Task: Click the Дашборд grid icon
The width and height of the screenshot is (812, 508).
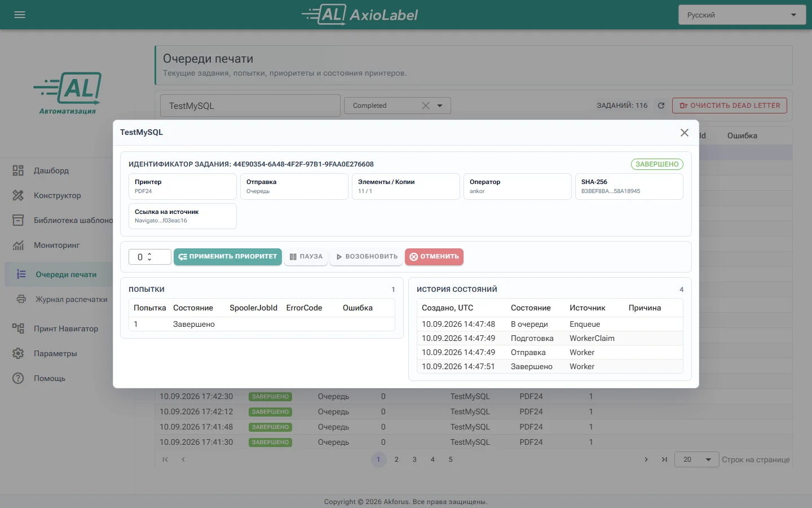Action: (18, 170)
